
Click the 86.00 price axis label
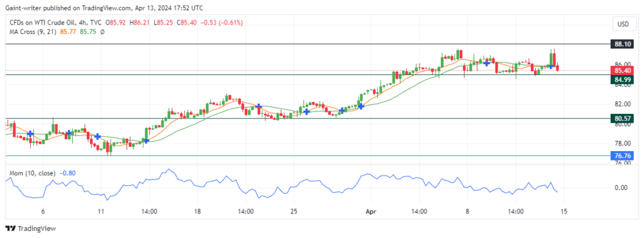coord(623,64)
